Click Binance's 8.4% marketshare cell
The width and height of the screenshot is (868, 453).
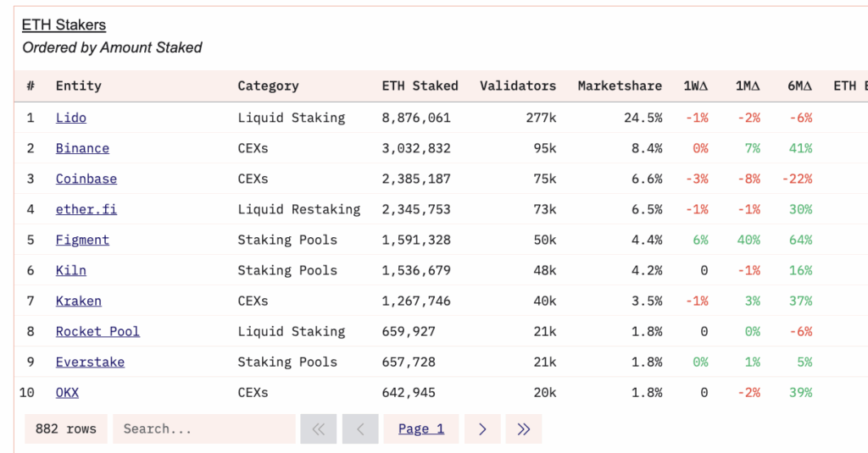coord(647,148)
